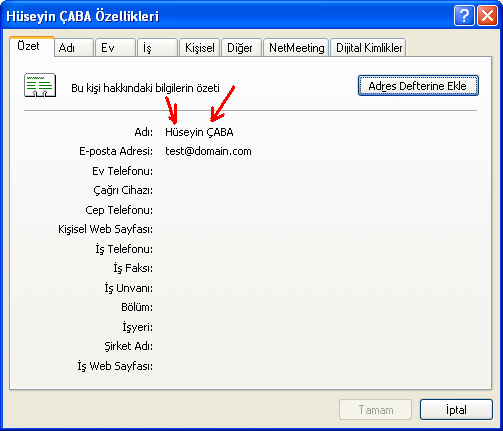This screenshot has height=431, width=503.
Task: Click the dialog title bar text
Action: pyautogui.click(x=82, y=16)
